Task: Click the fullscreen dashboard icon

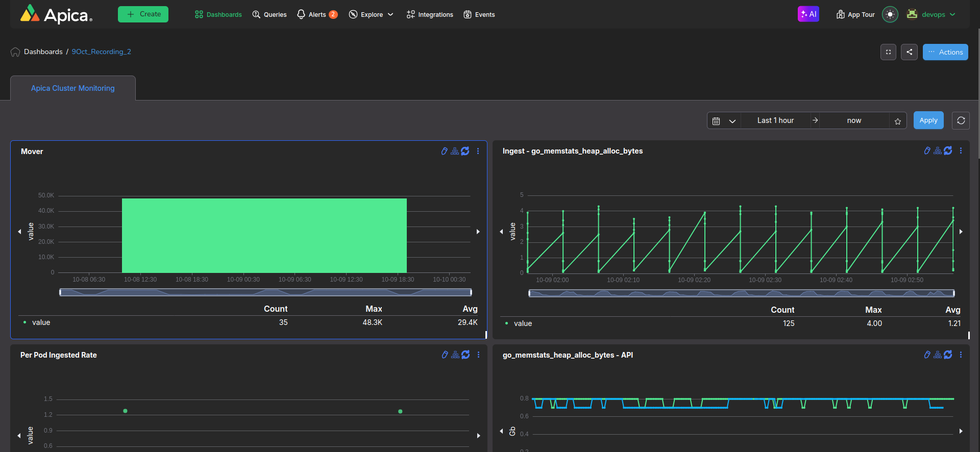Action: click(x=888, y=52)
